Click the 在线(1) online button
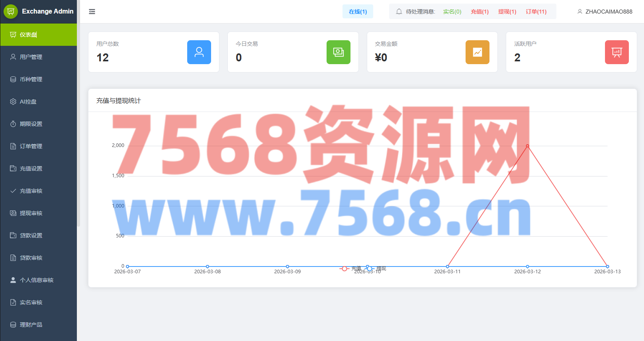Viewport: 644px width, 341px height. click(358, 12)
